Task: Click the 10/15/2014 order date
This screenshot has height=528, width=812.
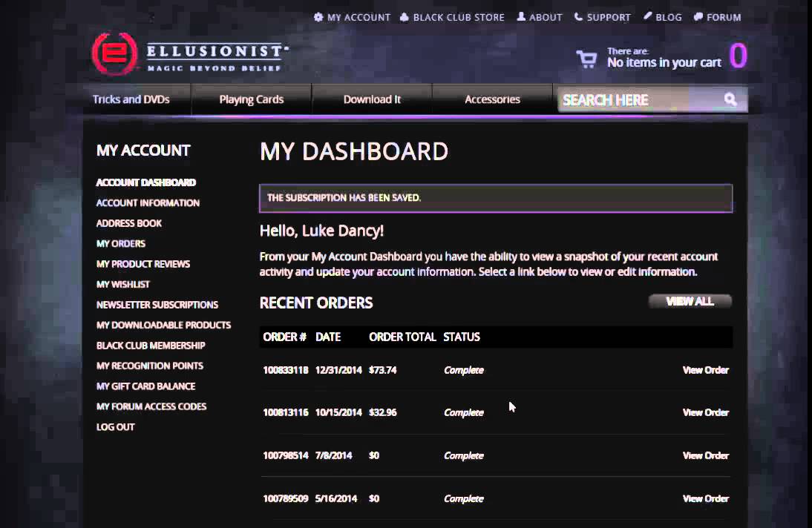Action: point(338,412)
